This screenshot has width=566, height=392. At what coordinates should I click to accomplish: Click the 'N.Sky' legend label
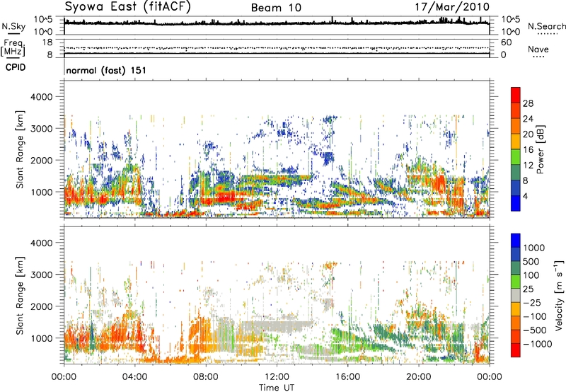[x=13, y=26]
